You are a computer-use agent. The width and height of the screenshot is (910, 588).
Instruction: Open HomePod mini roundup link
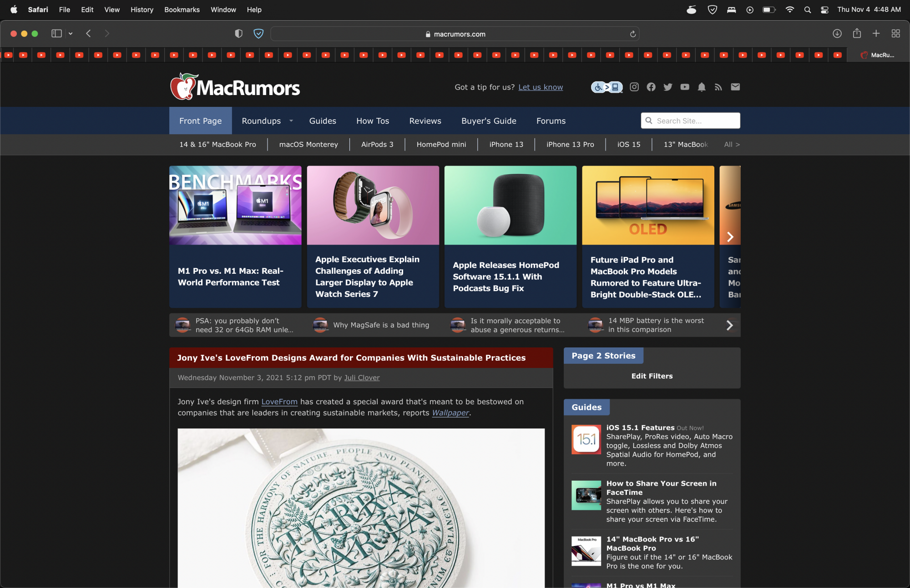[x=441, y=145]
